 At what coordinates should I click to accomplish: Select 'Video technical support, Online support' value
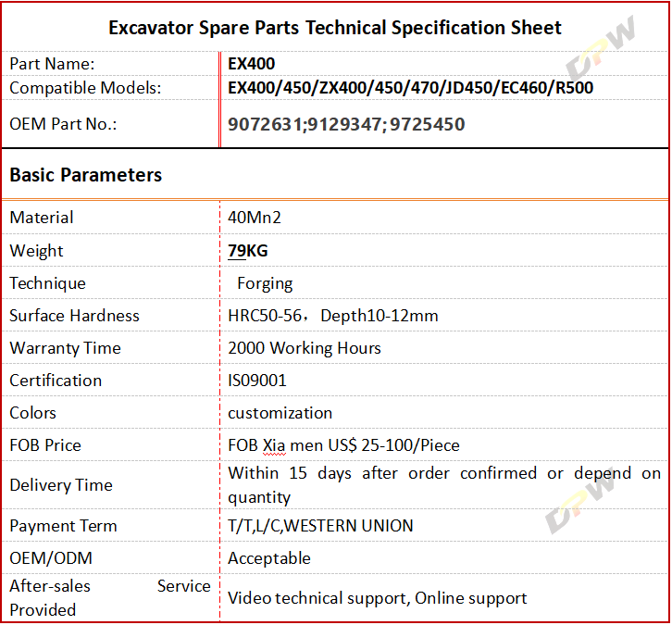pos(377,598)
